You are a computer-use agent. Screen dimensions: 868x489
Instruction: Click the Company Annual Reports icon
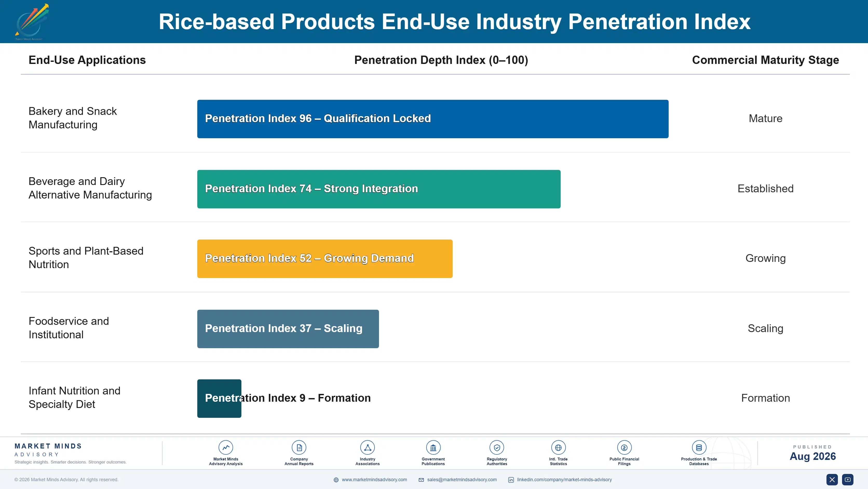[299, 447]
